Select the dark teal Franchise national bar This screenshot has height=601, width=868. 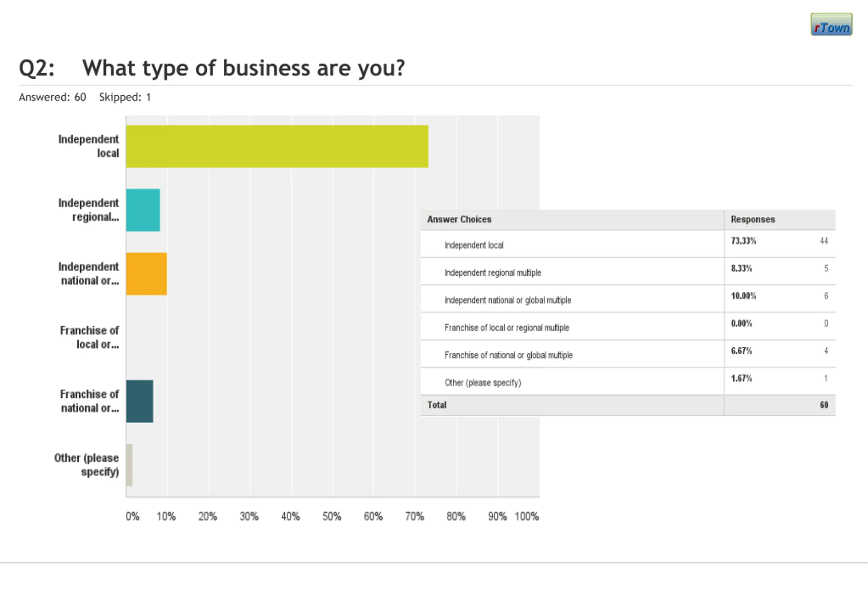140,402
